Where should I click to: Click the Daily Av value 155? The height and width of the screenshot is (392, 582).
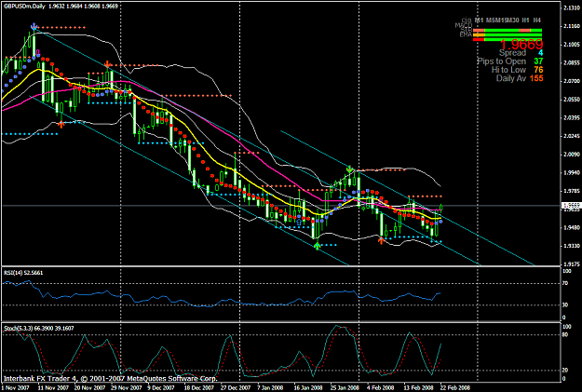(536, 78)
